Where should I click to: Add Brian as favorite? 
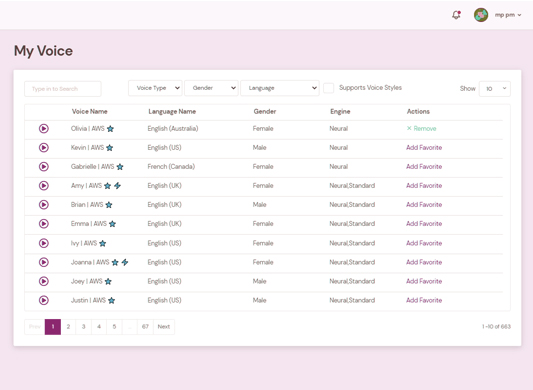tap(424, 205)
